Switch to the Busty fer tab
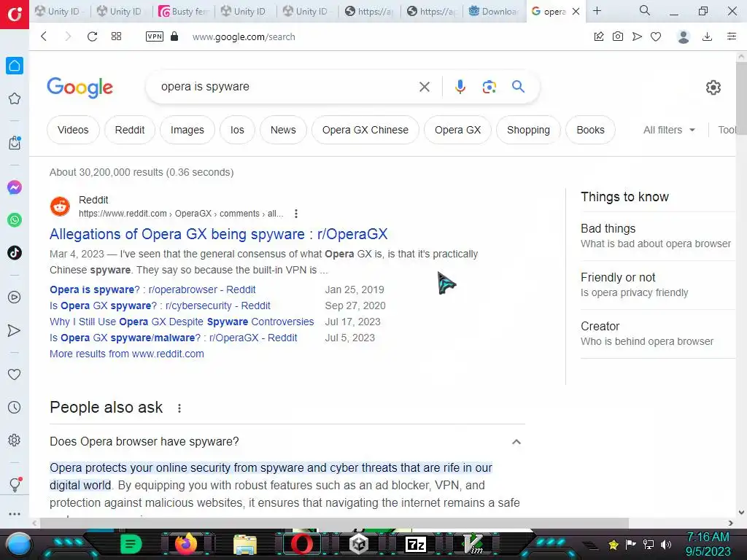Image resolution: width=747 pixels, height=560 pixels. pos(184,12)
